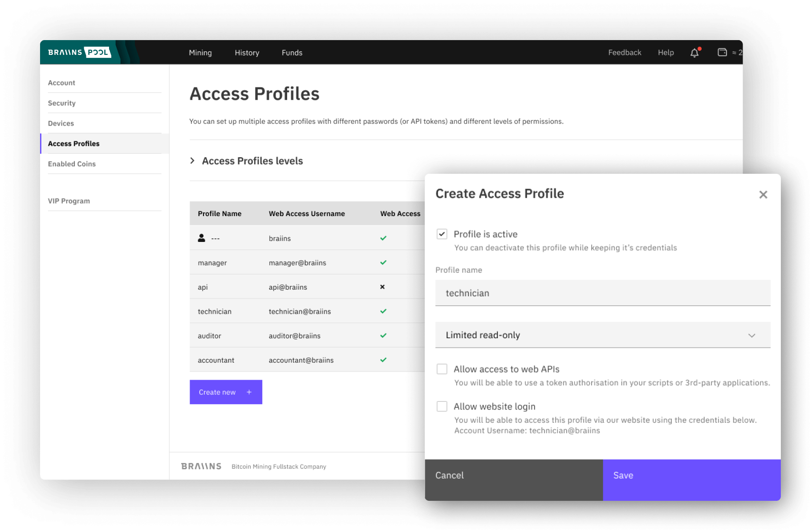The height and width of the screenshot is (532, 812).
Task: Open the Mining menu
Action: tap(200, 53)
